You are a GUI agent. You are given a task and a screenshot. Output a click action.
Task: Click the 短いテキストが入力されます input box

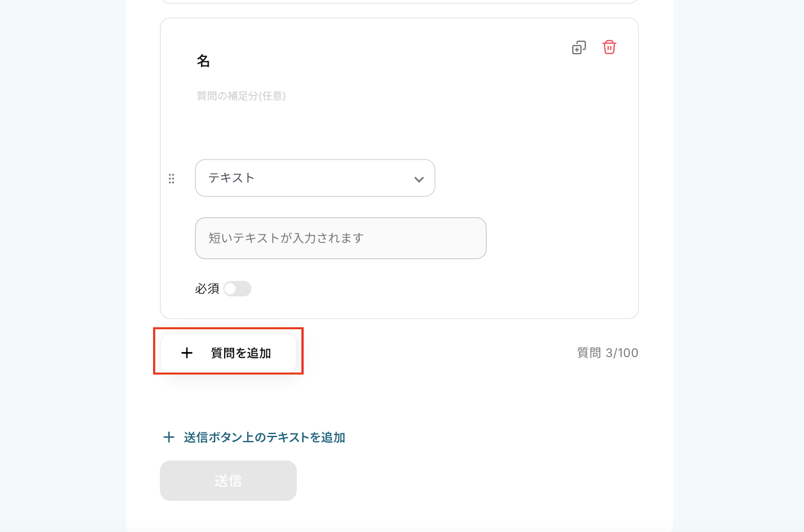(340, 238)
